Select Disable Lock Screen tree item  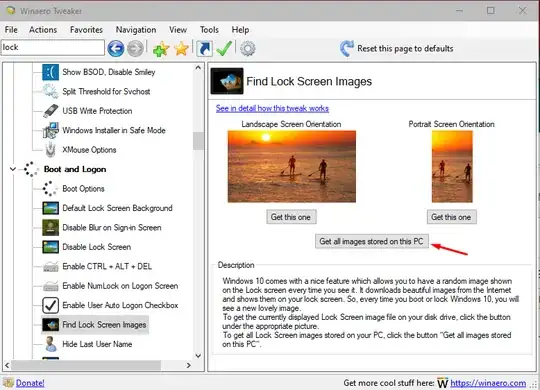coord(97,247)
